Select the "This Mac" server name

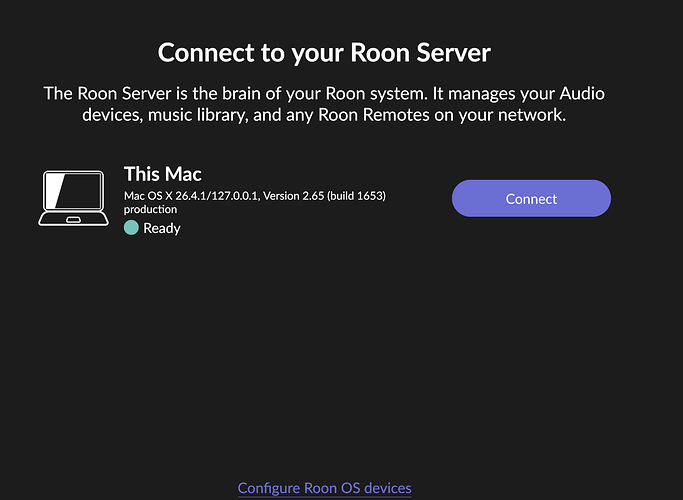162,174
